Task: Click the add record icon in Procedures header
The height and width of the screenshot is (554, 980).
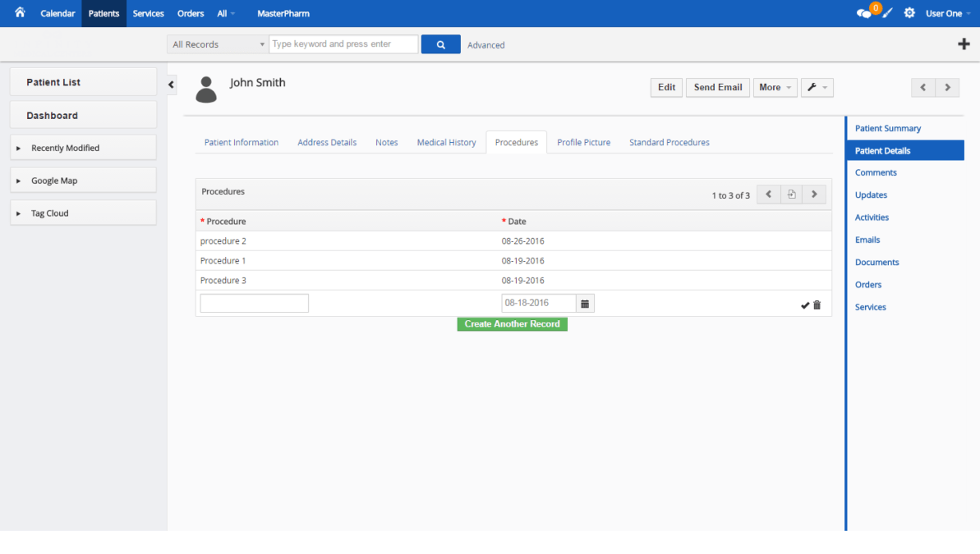Action: [x=791, y=194]
